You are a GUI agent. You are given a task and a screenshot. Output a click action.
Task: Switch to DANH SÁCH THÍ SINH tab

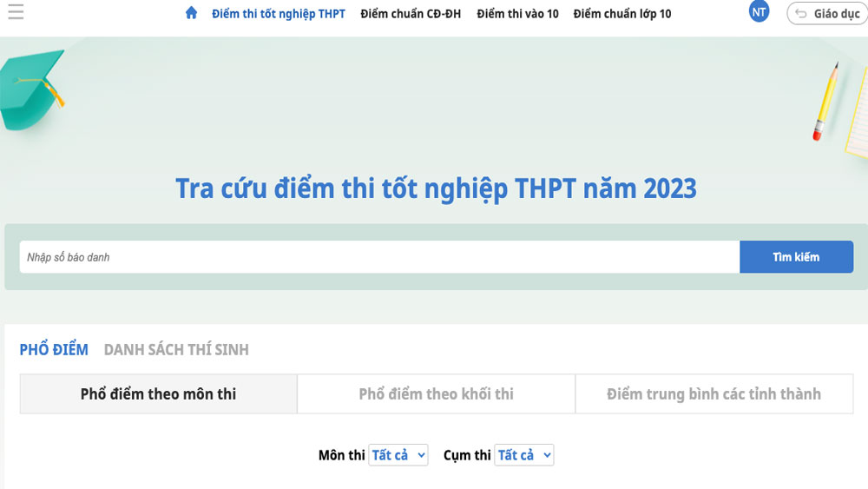pos(176,350)
